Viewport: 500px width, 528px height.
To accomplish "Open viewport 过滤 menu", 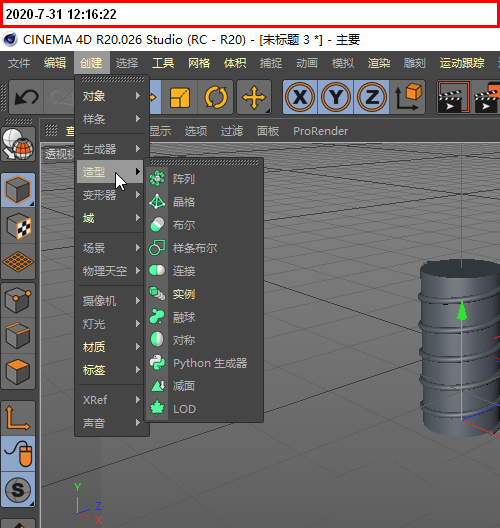I will point(232,131).
